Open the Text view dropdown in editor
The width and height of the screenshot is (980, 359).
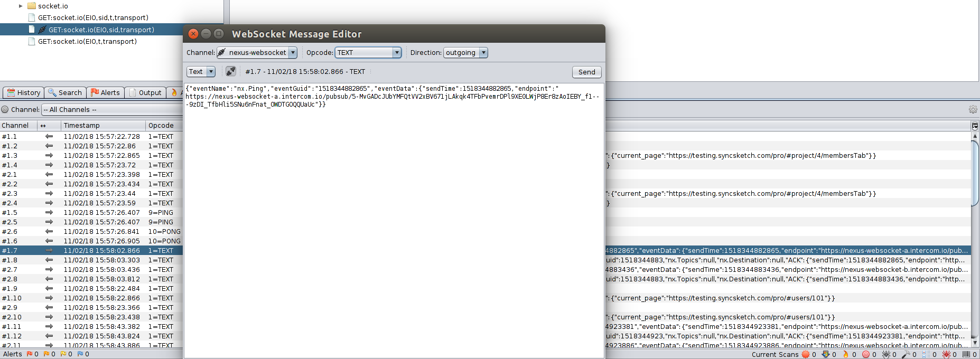click(201, 72)
